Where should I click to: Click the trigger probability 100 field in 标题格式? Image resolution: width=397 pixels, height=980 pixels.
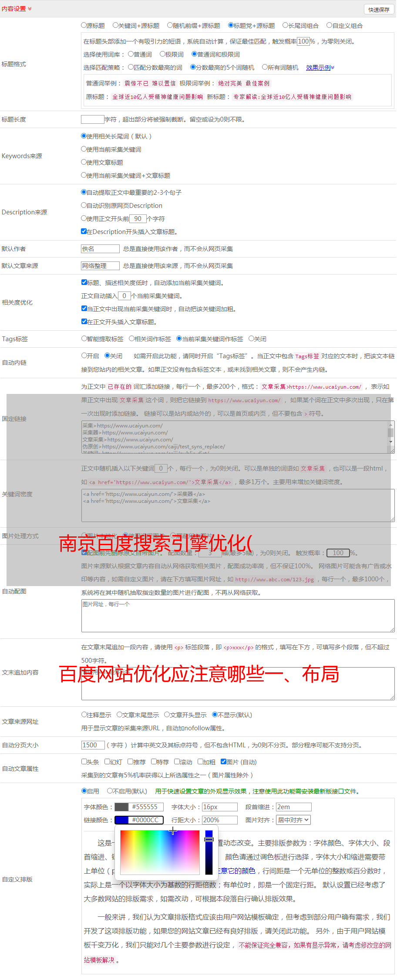pos(303,41)
